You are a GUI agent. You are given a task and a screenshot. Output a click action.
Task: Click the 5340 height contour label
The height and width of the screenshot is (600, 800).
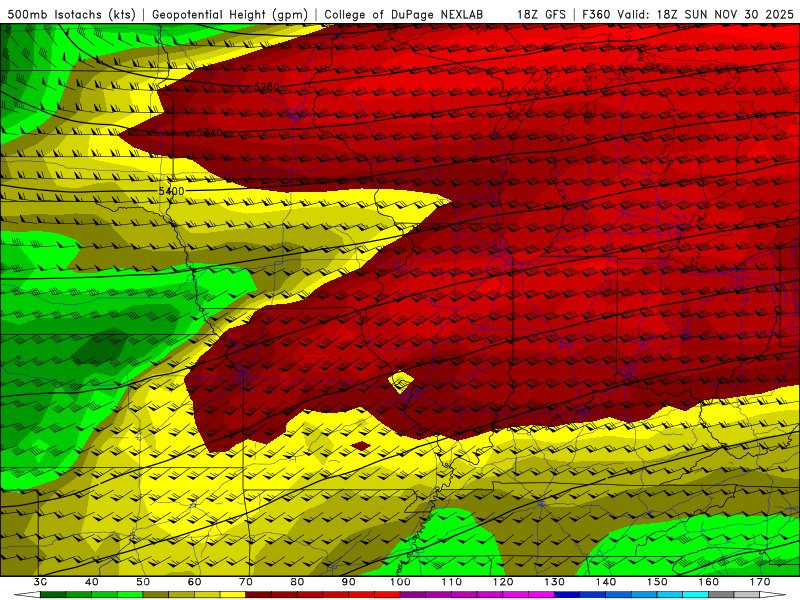[x=210, y=133]
